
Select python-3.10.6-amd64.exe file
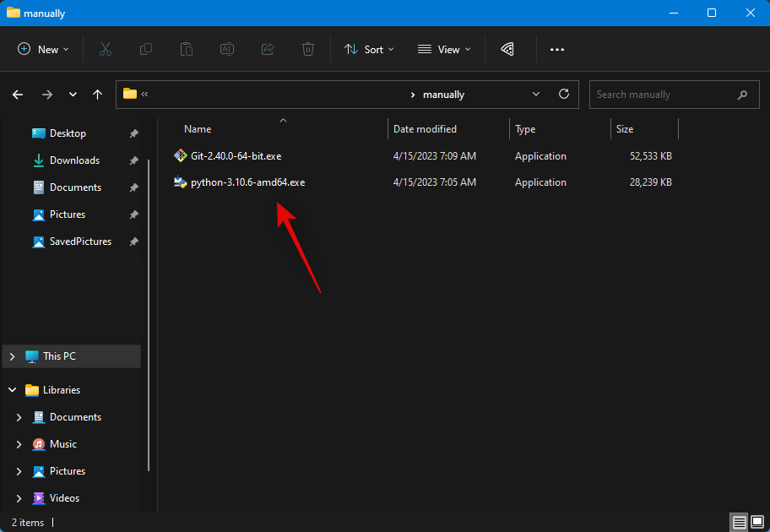247,182
